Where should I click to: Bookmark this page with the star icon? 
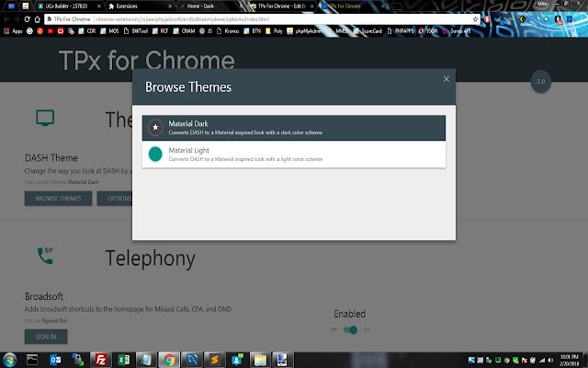tap(475, 19)
